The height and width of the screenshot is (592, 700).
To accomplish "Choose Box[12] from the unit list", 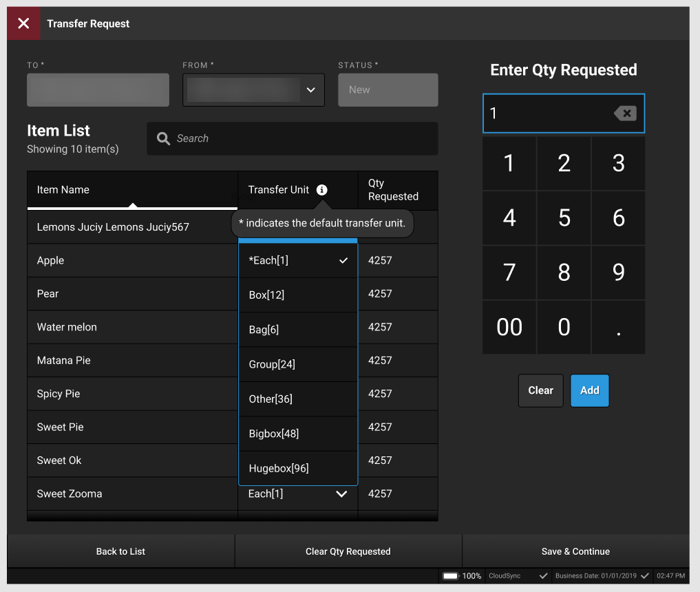I will click(x=297, y=295).
